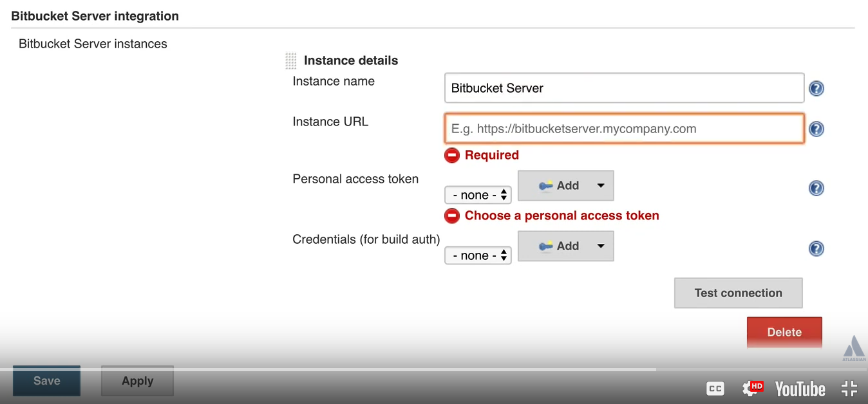
Task: Click the Test connection button
Action: point(738,293)
